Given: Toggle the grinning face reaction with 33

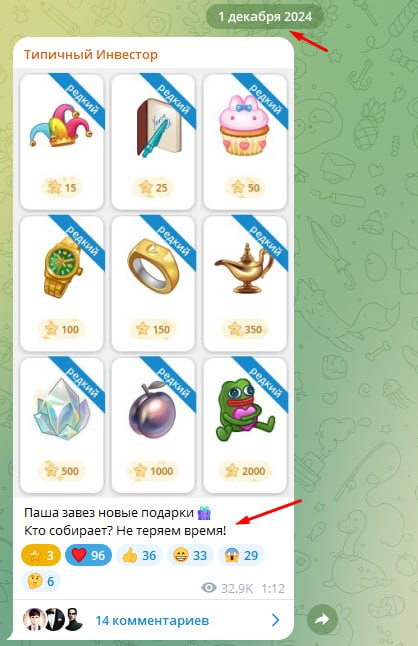Looking at the screenshot, I should (x=190, y=555).
